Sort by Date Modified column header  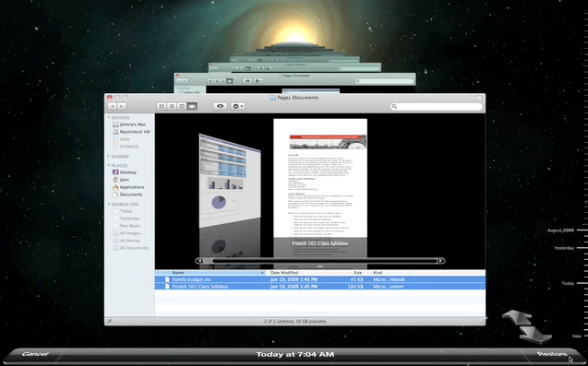pyautogui.click(x=299, y=273)
